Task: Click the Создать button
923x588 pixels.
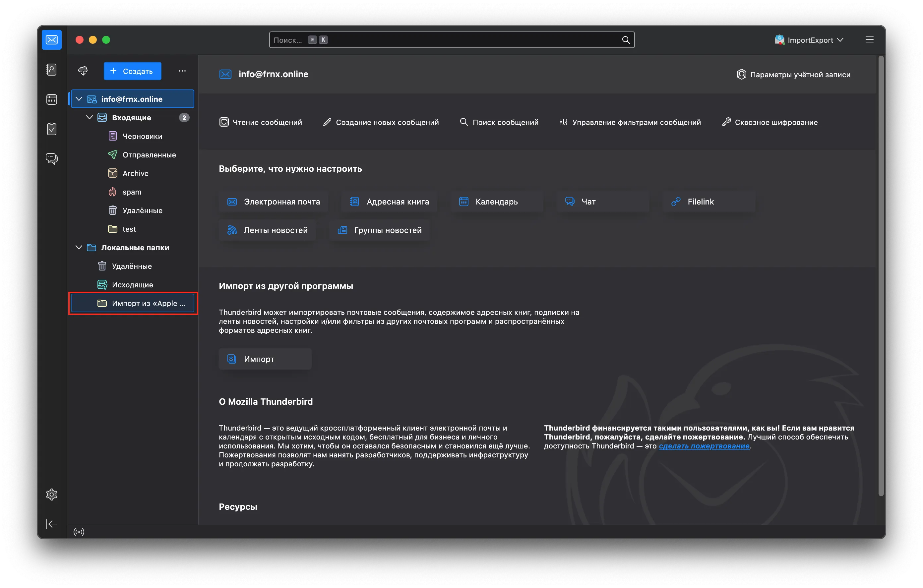Action: 132,71
